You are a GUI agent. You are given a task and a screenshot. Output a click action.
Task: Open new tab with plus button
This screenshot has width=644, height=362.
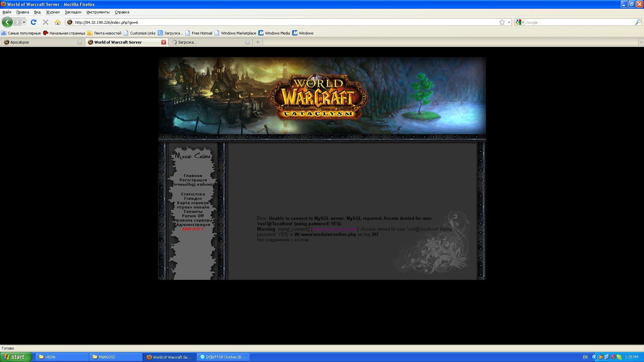click(258, 42)
